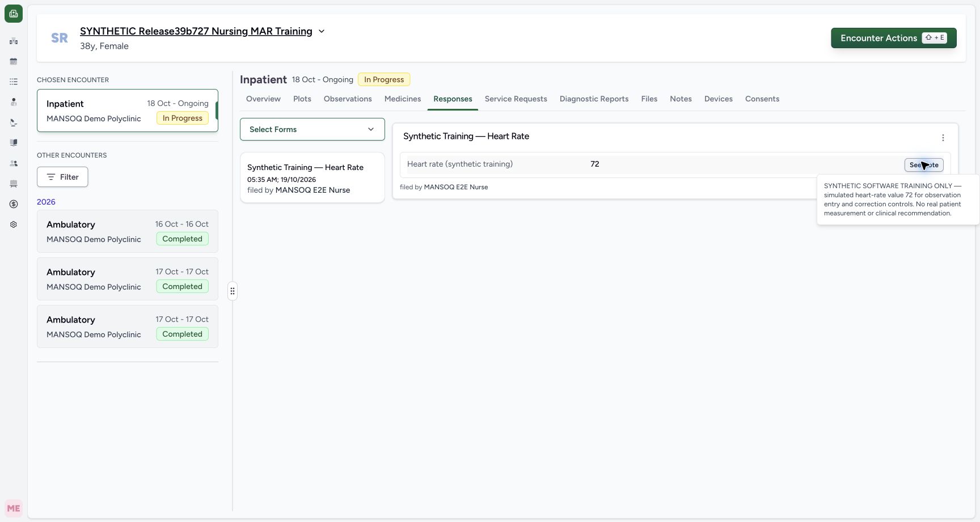Open the microscope lab sidebar icon
This screenshot has height=522, width=980.
pos(14,122)
